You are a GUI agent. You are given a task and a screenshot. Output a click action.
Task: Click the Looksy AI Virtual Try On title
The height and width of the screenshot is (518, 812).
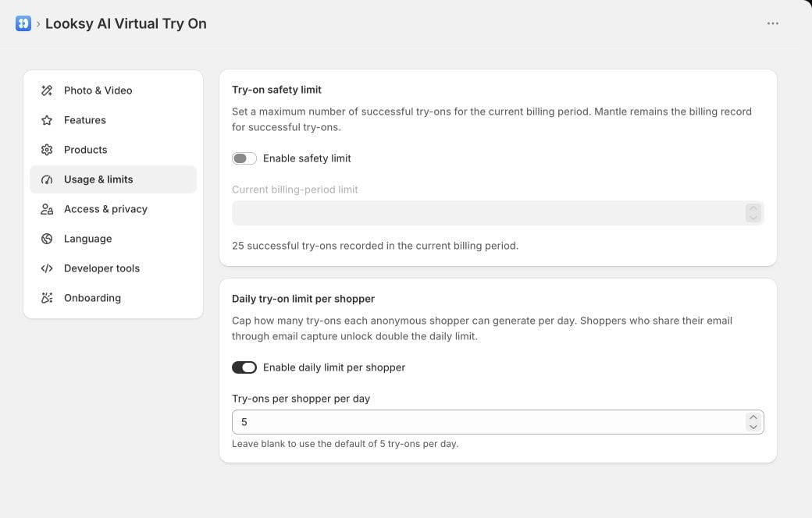126,24
